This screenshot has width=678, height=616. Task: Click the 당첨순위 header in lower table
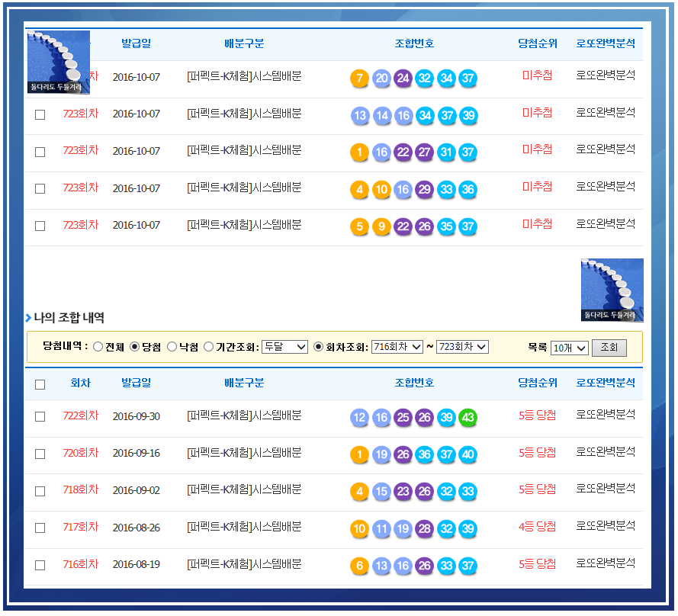coord(538,383)
